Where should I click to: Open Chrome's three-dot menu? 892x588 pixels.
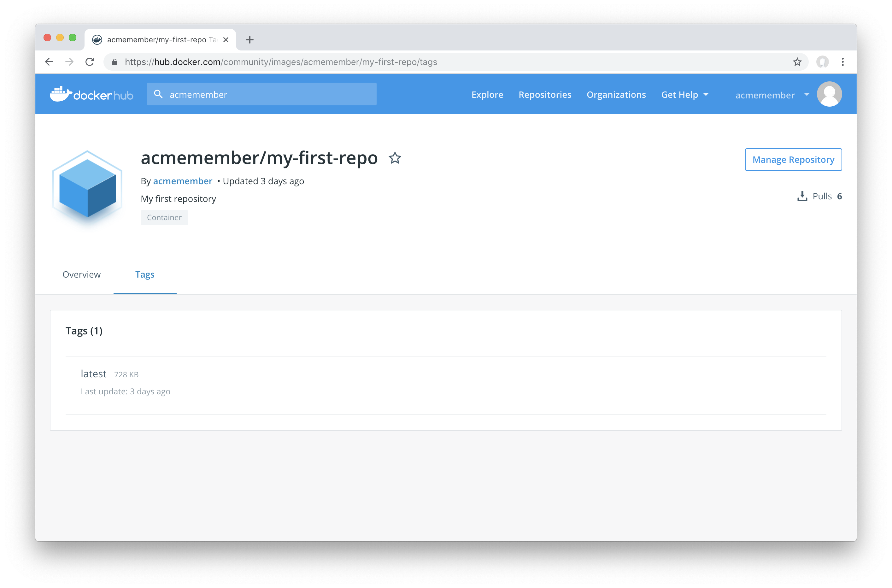point(843,62)
